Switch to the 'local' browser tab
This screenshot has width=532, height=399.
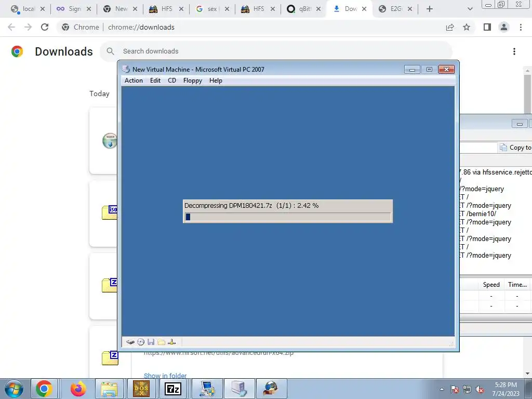pos(28,9)
